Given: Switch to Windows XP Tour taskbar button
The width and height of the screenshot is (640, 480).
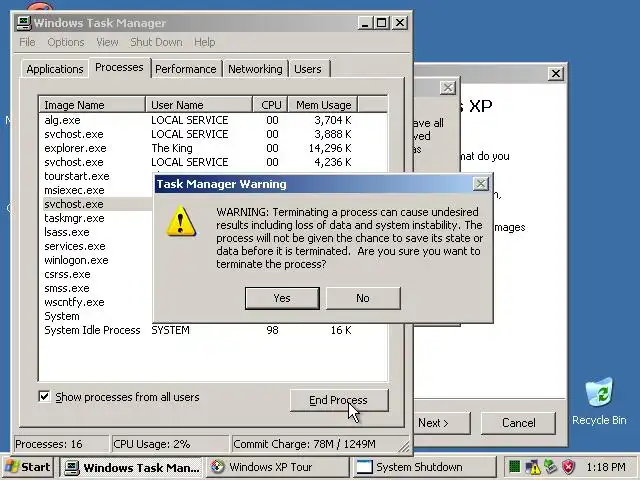Looking at the screenshot, I should tap(279, 467).
